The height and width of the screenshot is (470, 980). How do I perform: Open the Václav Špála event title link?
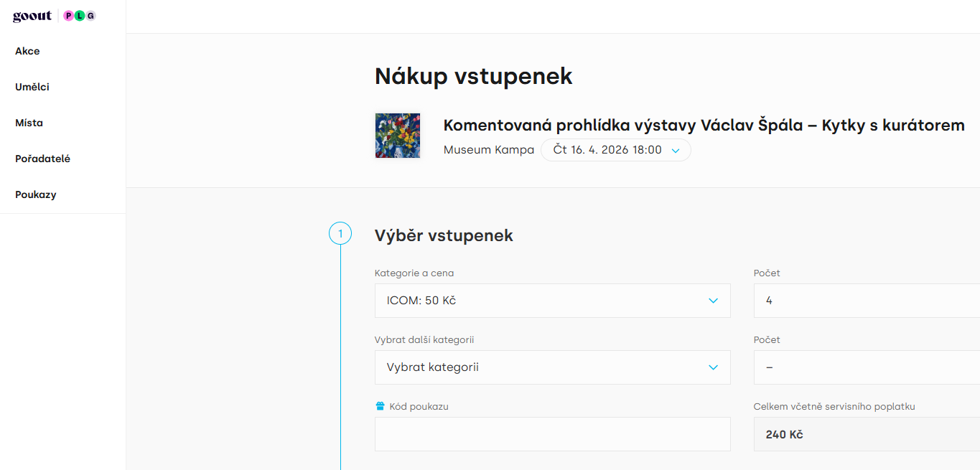[704, 126]
